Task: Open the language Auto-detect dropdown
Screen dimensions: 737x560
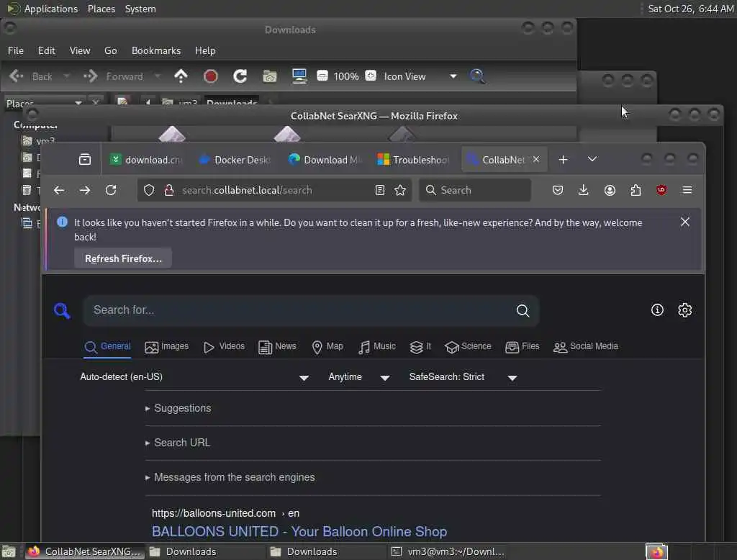Action: tap(194, 377)
